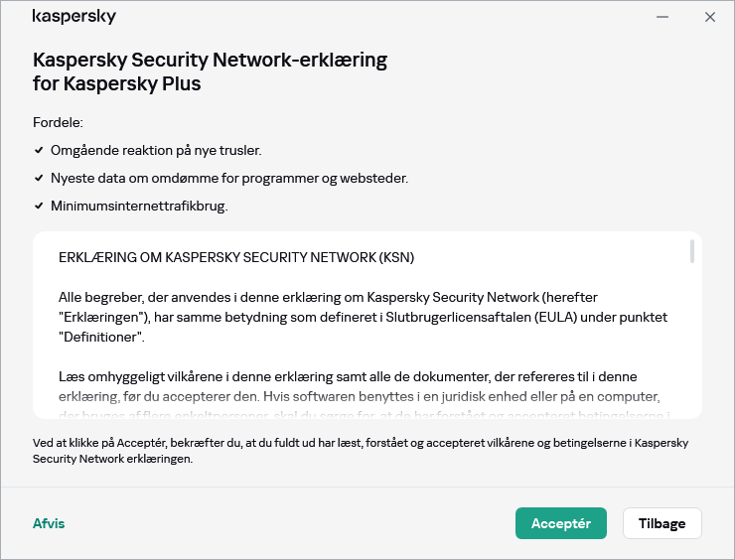The width and height of the screenshot is (735, 560).
Task: Click checkmark beside "Omgående reaktion på nye trusler"
Action: (39, 150)
